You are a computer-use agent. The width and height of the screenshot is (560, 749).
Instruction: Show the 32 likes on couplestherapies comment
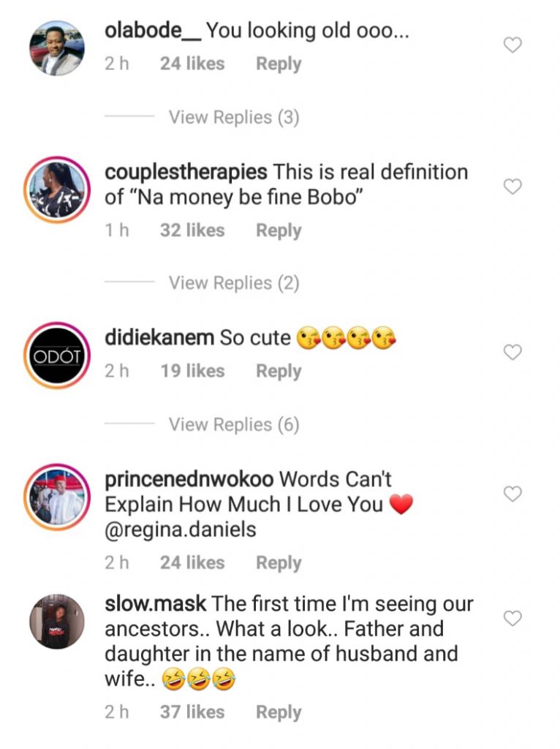click(193, 230)
